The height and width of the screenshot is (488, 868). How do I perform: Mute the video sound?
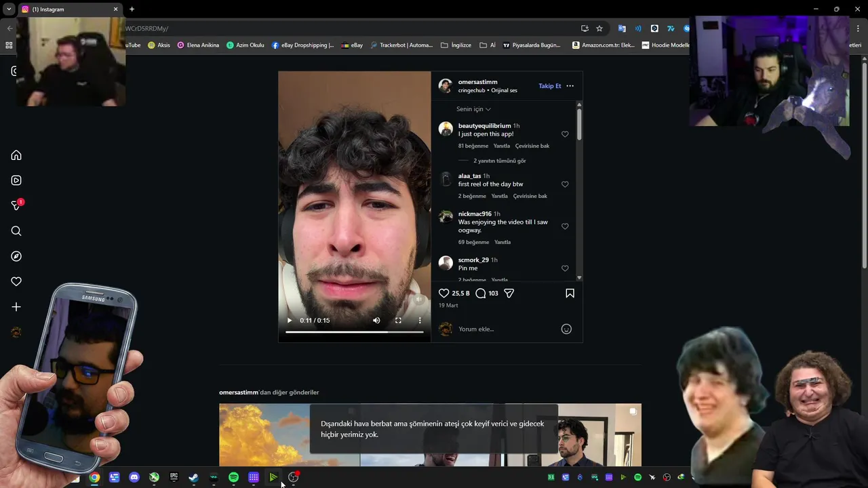pyautogui.click(x=376, y=321)
